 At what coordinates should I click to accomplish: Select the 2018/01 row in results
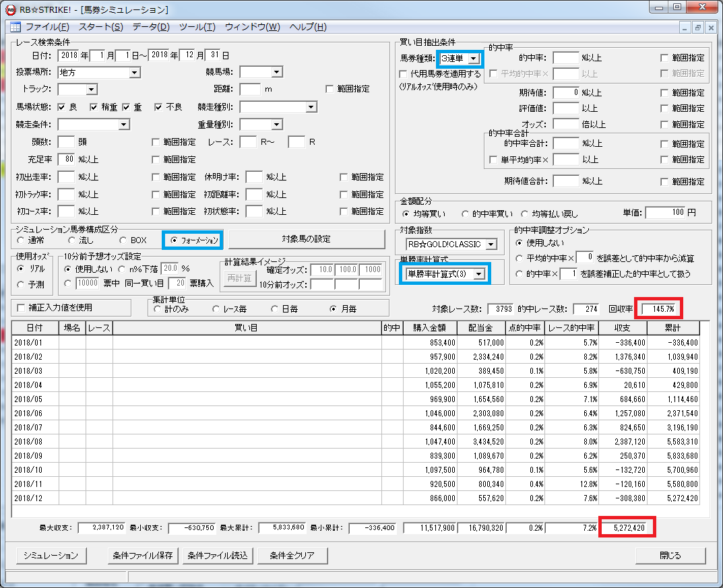[x=356, y=342]
